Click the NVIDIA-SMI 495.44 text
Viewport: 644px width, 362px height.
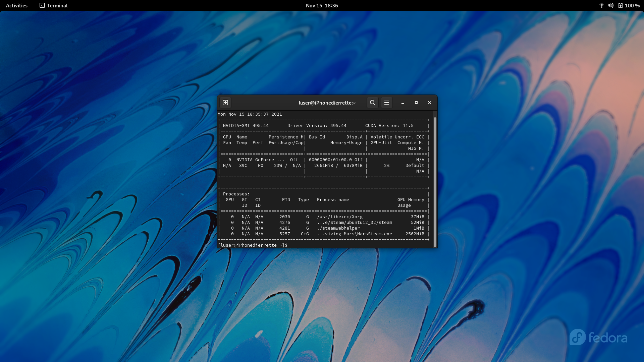[x=246, y=126]
